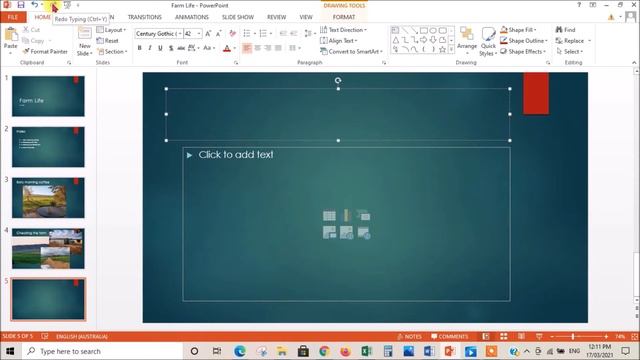Open NOTES pane from status bar

pos(409,337)
